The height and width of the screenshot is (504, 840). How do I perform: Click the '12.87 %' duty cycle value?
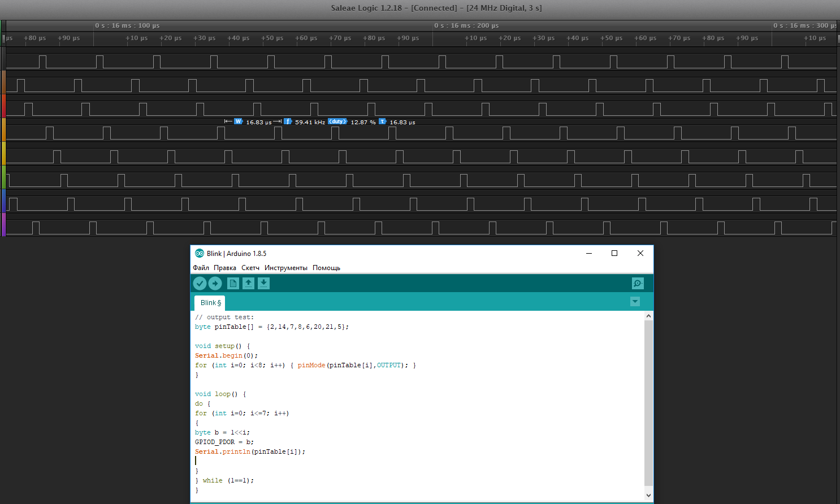point(363,122)
